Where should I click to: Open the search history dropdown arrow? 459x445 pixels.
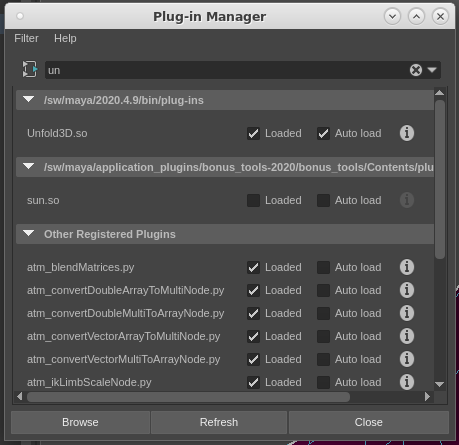[x=432, y=70]
